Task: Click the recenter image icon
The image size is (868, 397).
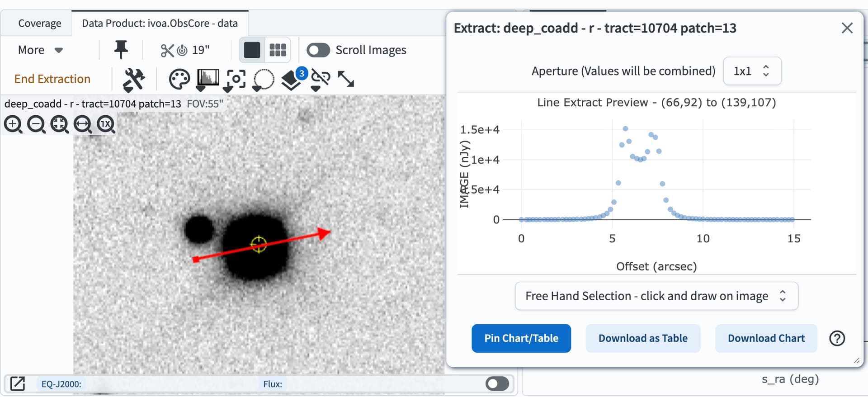Action: (x=236, y=80)
